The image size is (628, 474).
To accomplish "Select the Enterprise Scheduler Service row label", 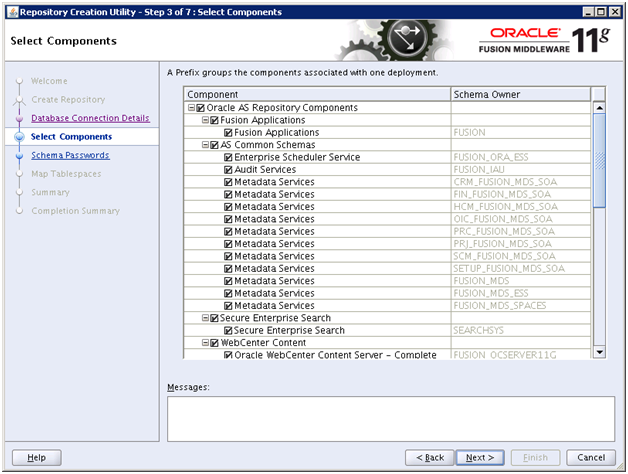I will pyautogui.click(x=297, y=157).
